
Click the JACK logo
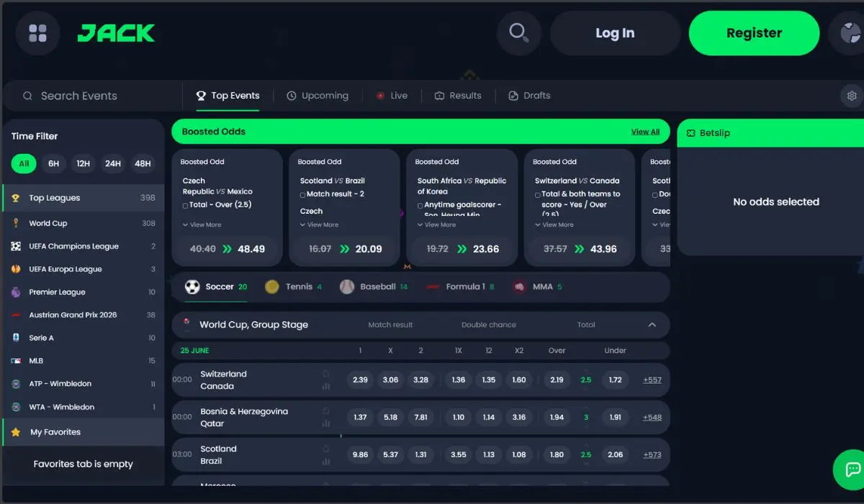117,33
